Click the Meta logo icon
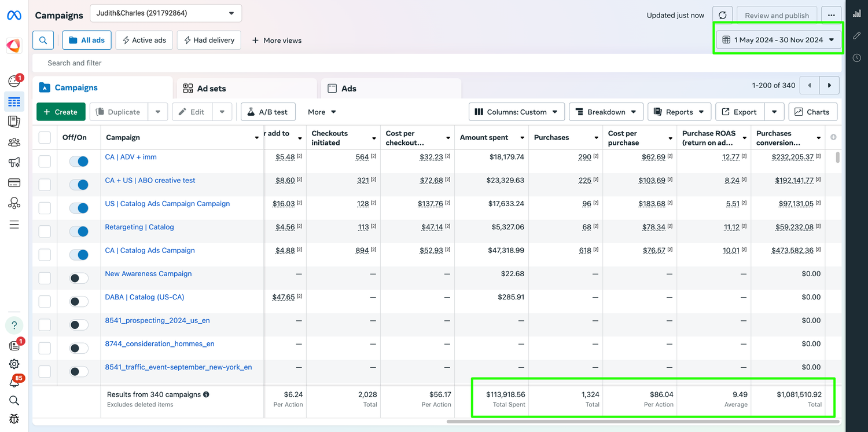This screenshot has width=868, height=432. pyautogui.click(x=14, y=16)
